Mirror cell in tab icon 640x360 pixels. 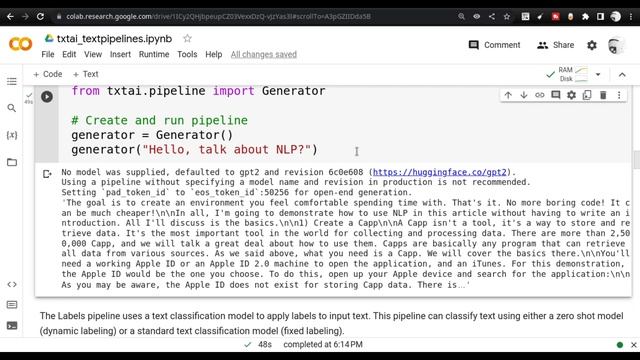pos(587,95)
